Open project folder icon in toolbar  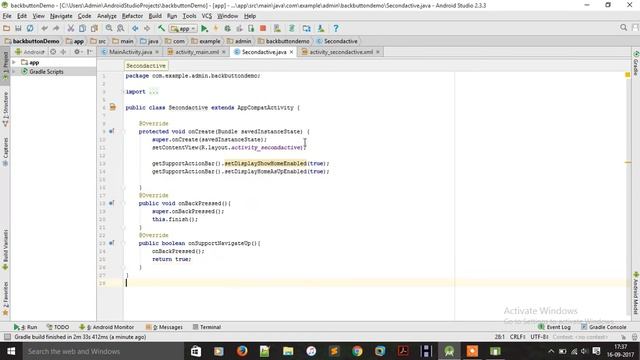click(x=7, y=29)
